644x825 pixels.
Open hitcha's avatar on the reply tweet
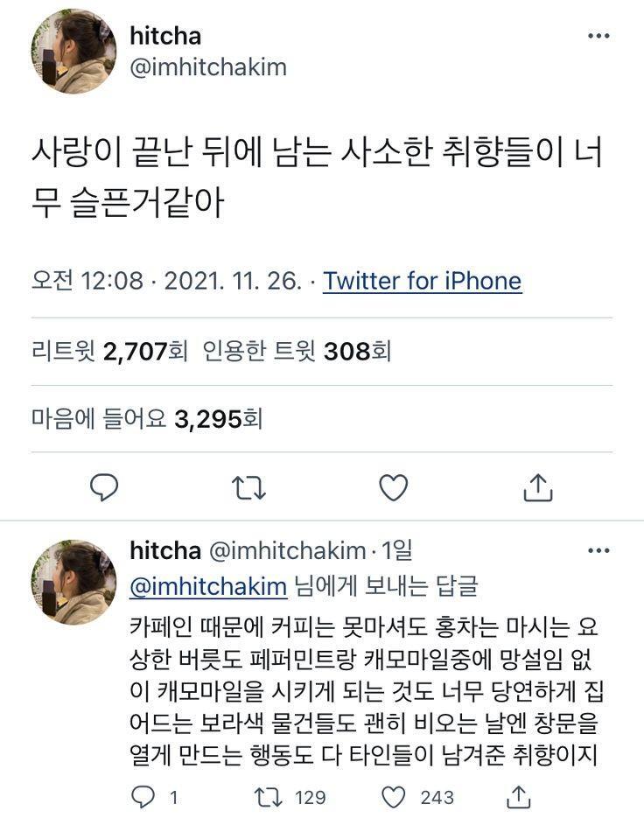coord(73,581)
